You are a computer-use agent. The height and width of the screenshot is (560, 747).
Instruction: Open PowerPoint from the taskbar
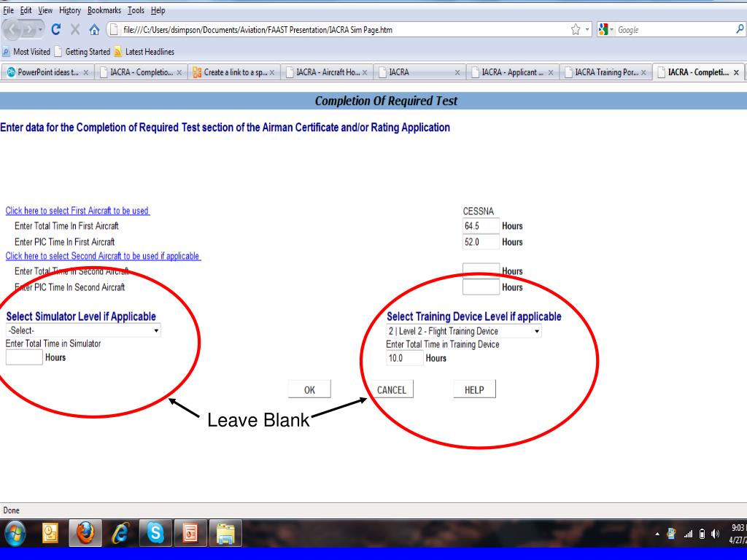[190, 533]
